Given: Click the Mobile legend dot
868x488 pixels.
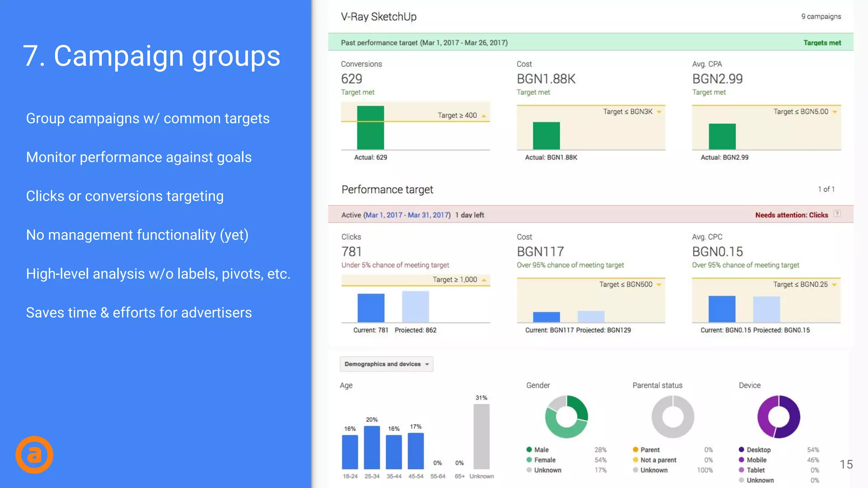Looking at the screenshot, I should pos(741,460).
